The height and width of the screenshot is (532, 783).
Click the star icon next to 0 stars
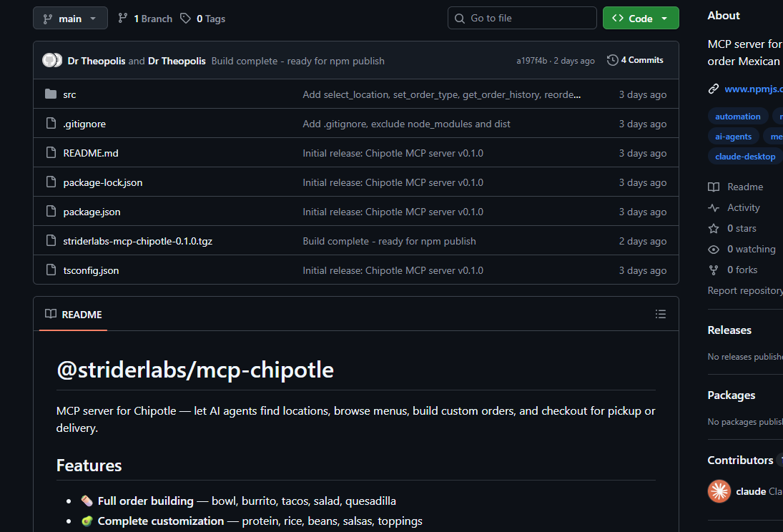(714, 228)
